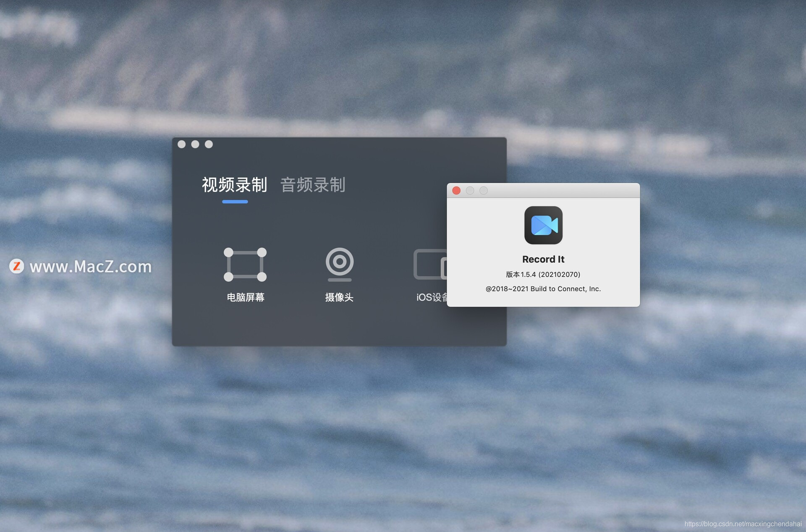Click the orange MacZ Z logo
The image size is (806, 532).
coord(17,266)
